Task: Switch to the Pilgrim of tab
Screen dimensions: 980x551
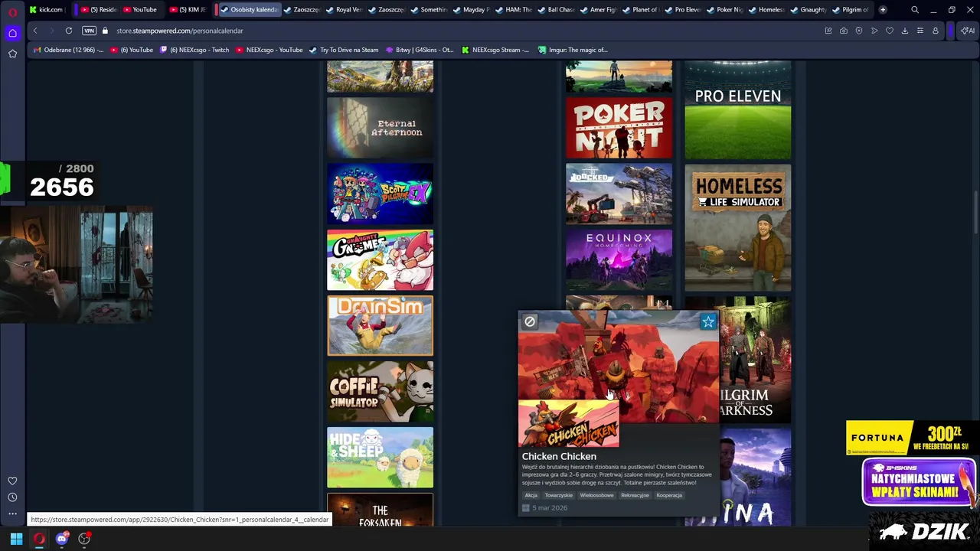Action: pos(852,10)
